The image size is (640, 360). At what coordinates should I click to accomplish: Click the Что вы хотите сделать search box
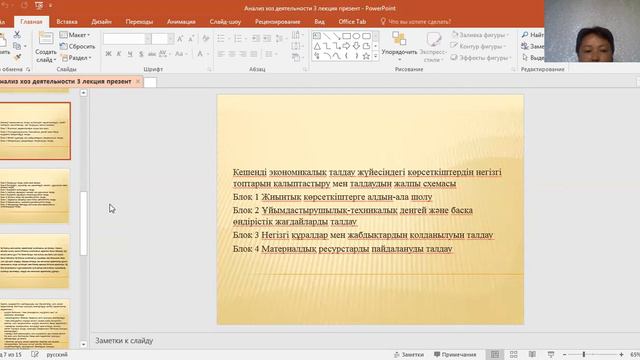point(416,22)
